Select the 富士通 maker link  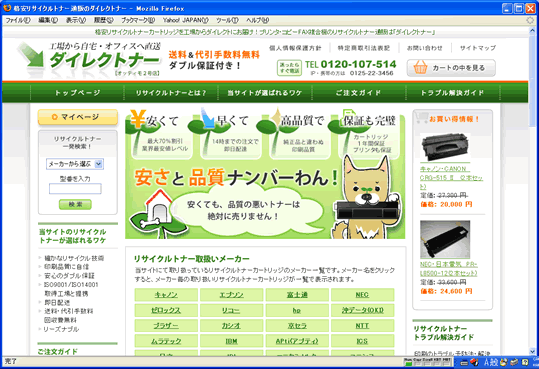[x=297, y=295]
